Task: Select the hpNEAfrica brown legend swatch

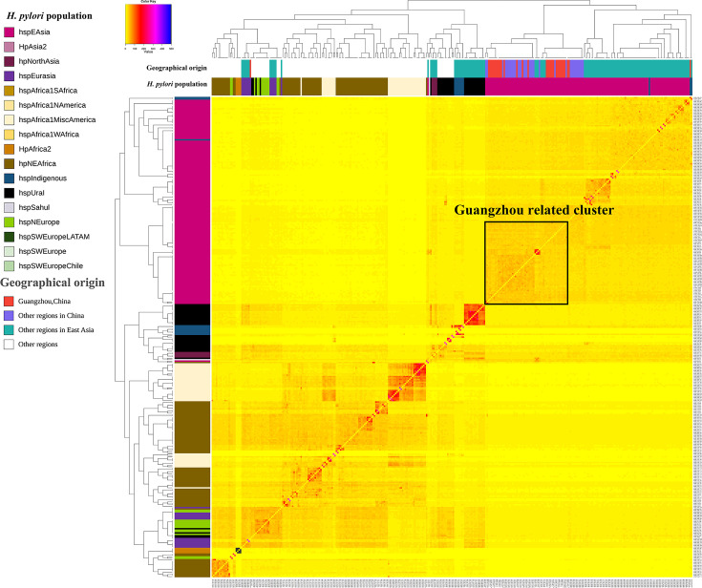Action: (9, 164)
